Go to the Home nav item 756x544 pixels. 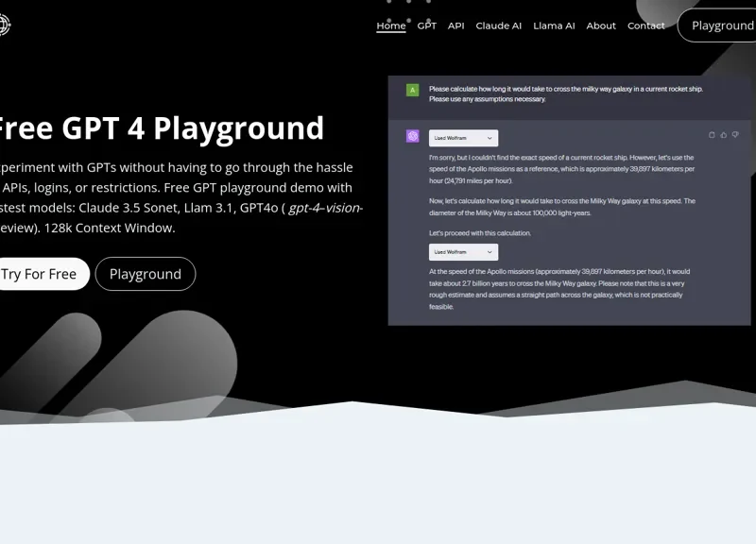coord(391,26)
